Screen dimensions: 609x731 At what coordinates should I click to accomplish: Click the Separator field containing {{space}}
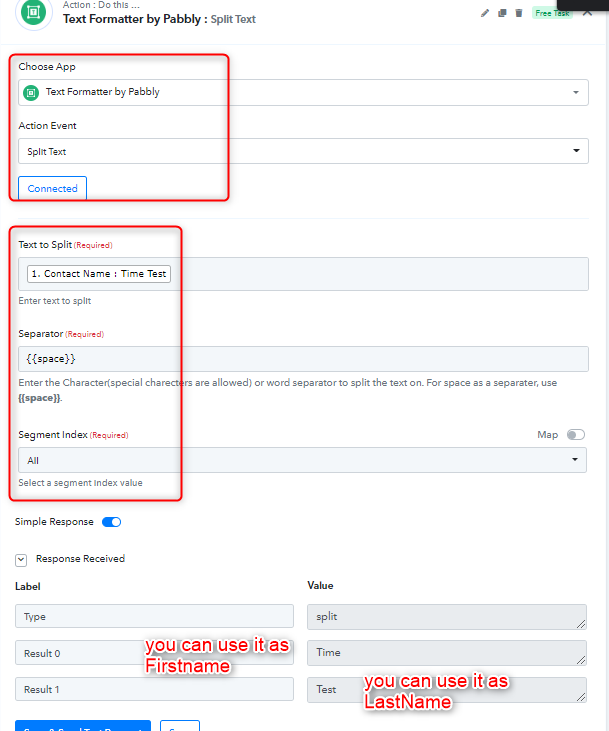pyautogui.click(x=303, y=359)
